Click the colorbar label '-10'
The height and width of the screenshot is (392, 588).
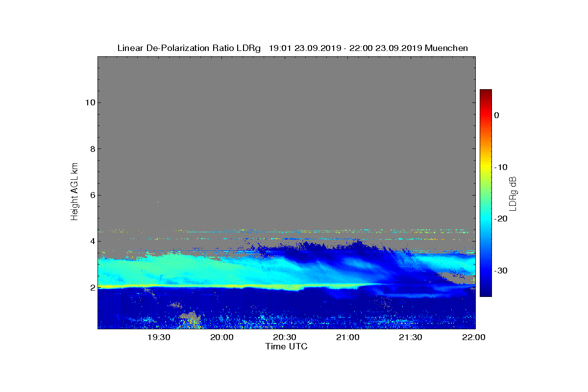tap(501, 167)
